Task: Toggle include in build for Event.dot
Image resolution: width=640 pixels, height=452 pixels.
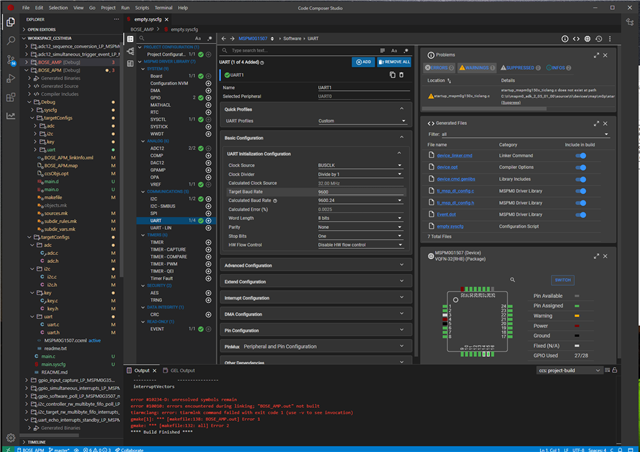Action: point(581,215)
